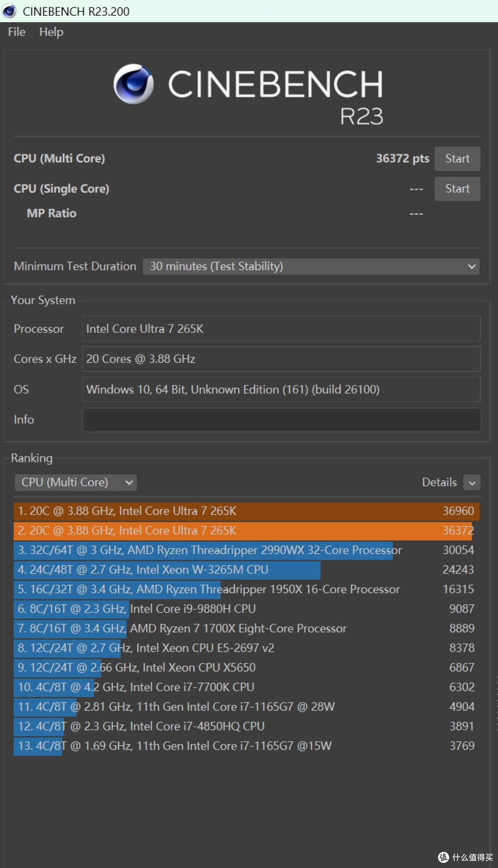Click the OS field showing Windows 10
498x868 pixels.
[281, 390]
